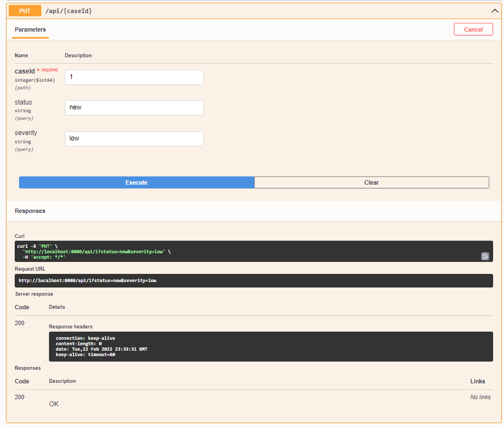
Task: Focus the caseId input field
Action: 134,77
